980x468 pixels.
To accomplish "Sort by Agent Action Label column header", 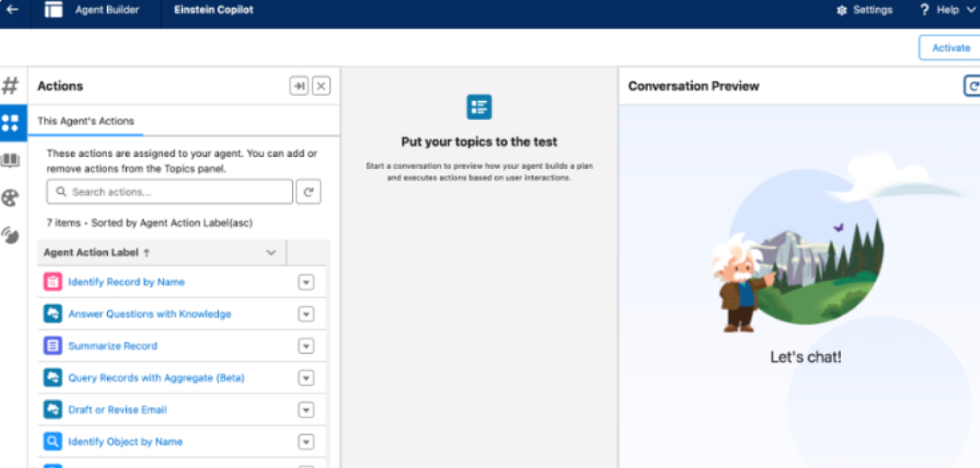I will point(97,252).
